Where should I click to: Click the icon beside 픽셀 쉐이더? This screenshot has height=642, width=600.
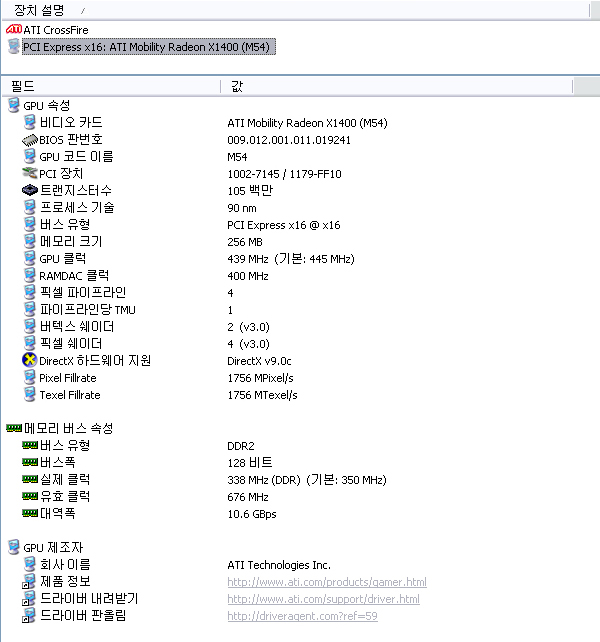point(29,343)
